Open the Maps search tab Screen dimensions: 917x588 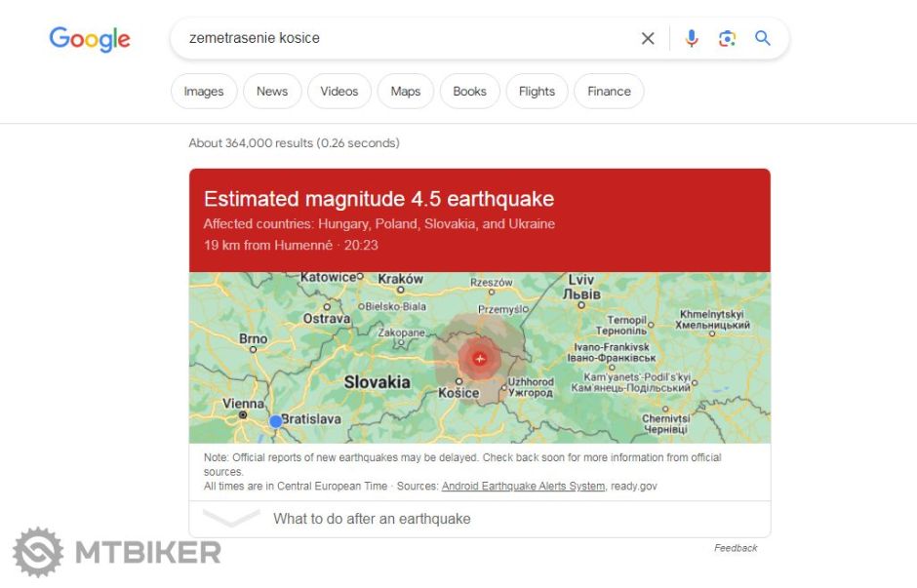click(405, 91)
